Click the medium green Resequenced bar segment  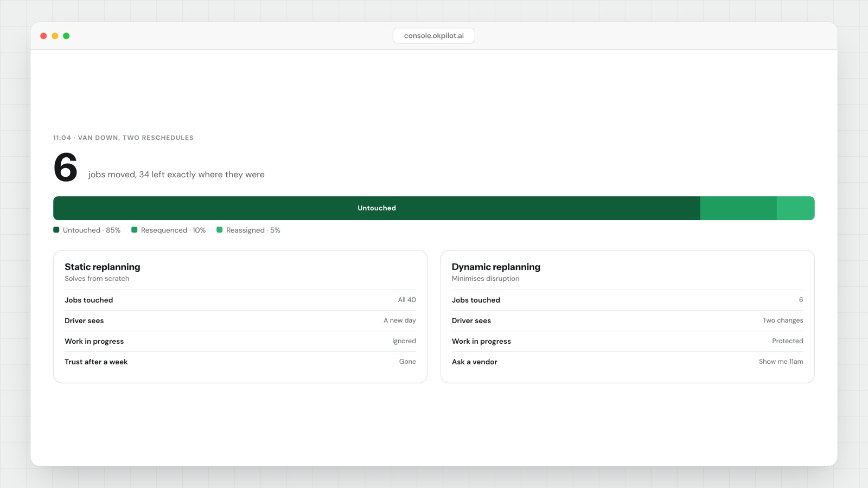[x=738, y=208]
